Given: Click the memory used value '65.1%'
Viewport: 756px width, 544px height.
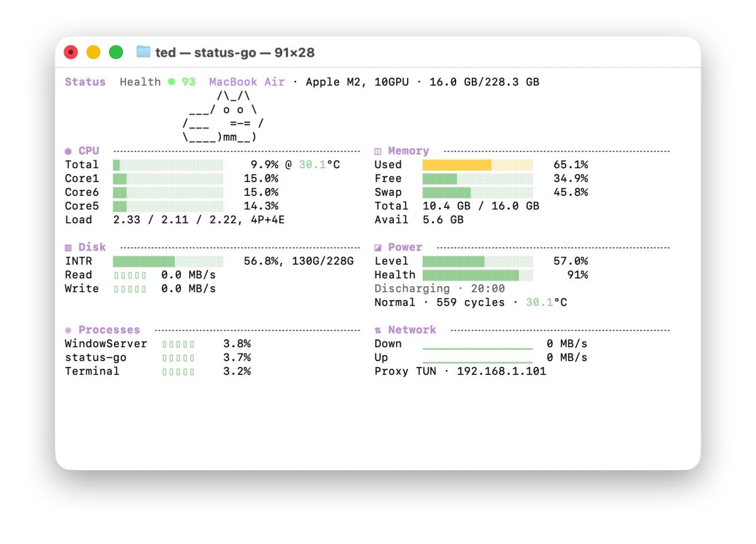Looking at the screenshot, I should pyautogui.click(x=571, y=165).
